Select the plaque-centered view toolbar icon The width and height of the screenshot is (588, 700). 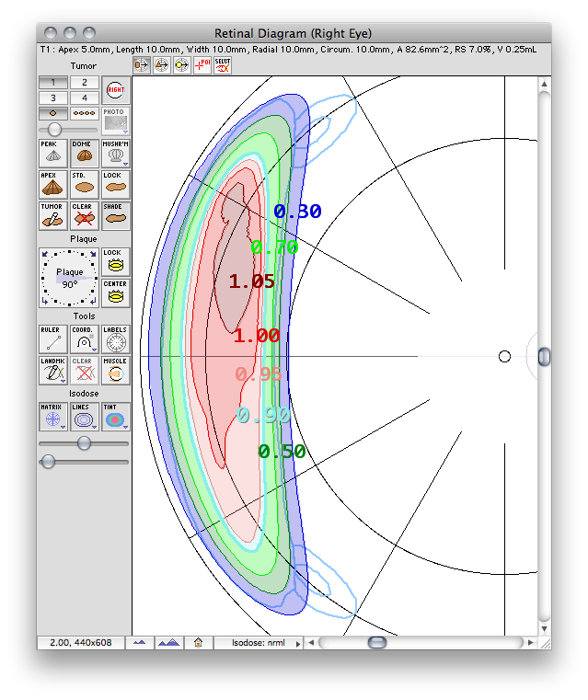click(x=141, y=65)
